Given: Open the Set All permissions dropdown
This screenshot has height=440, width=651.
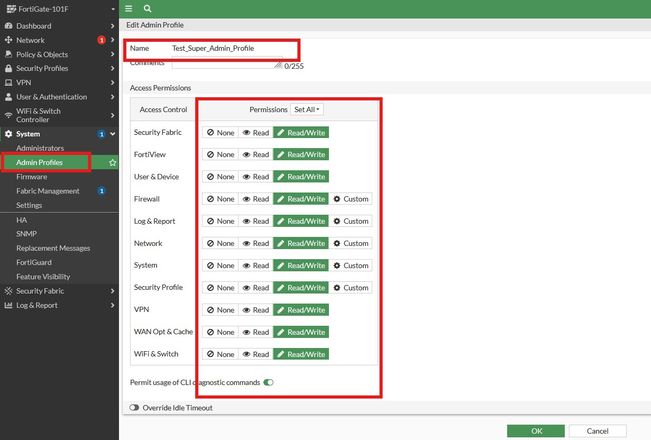Looking at the screenshot, I should point(307,110).
